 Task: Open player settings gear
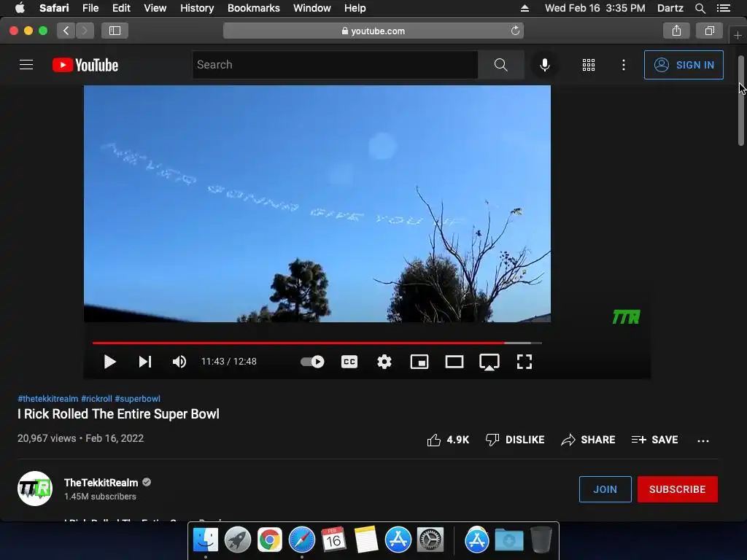click(x=384, y=362)
